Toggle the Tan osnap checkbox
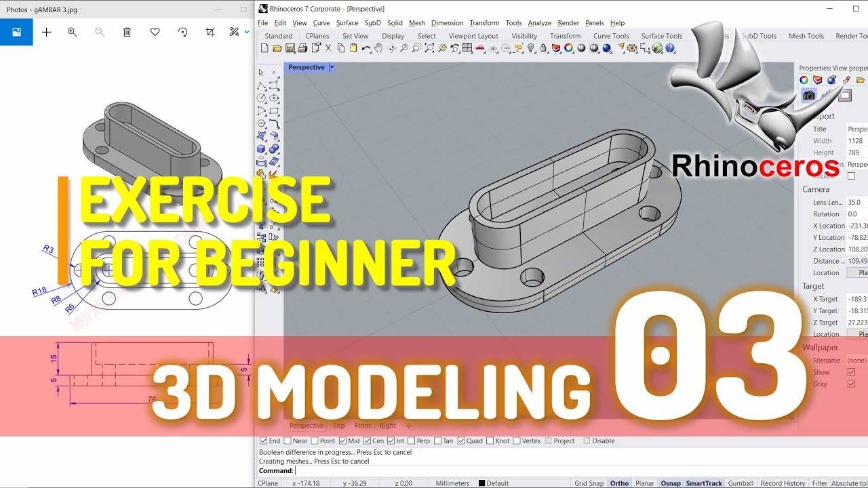Screen dimensions: 868x488 tap(437, 441)
